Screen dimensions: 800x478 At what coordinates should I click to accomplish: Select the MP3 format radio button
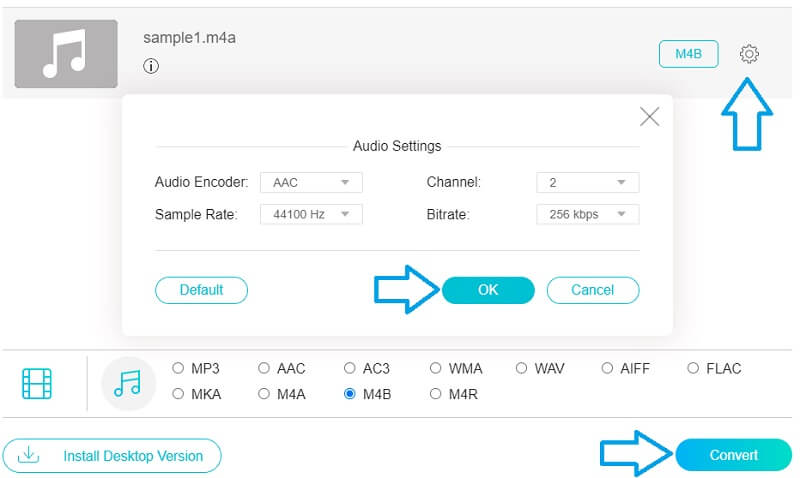point(179,368)
